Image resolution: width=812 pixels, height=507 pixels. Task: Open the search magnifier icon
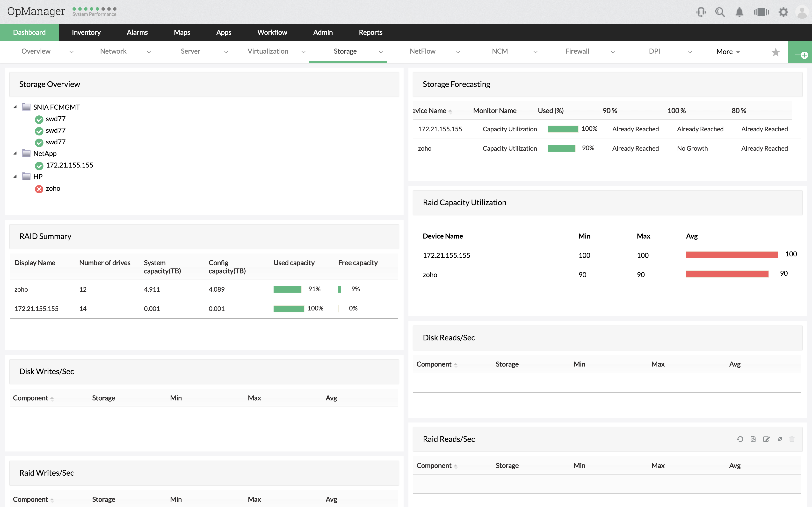pos(720,12)
